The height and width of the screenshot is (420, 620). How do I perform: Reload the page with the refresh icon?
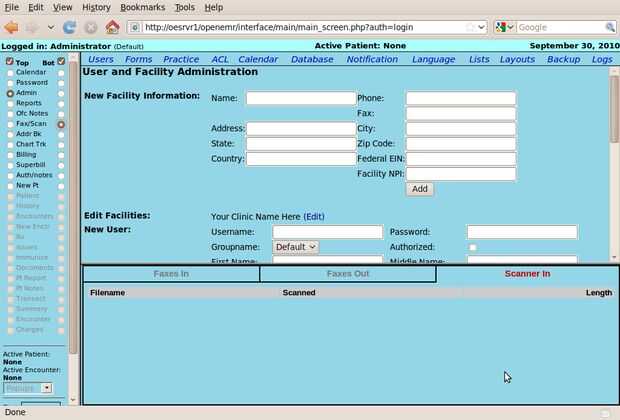point(70,27)
